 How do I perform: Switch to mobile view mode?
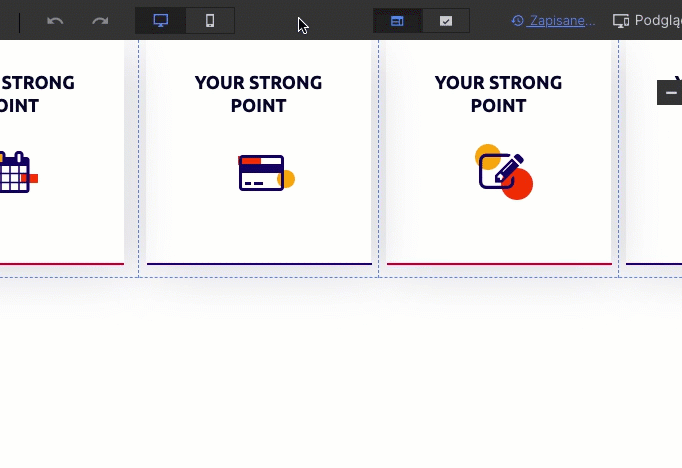(209, 21)
